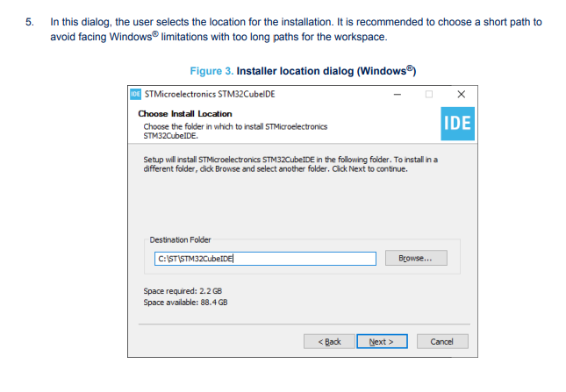Click the Space required: 2.2 GB text
This screenshot has height=392, width=566.
click(x=183, y=291)
